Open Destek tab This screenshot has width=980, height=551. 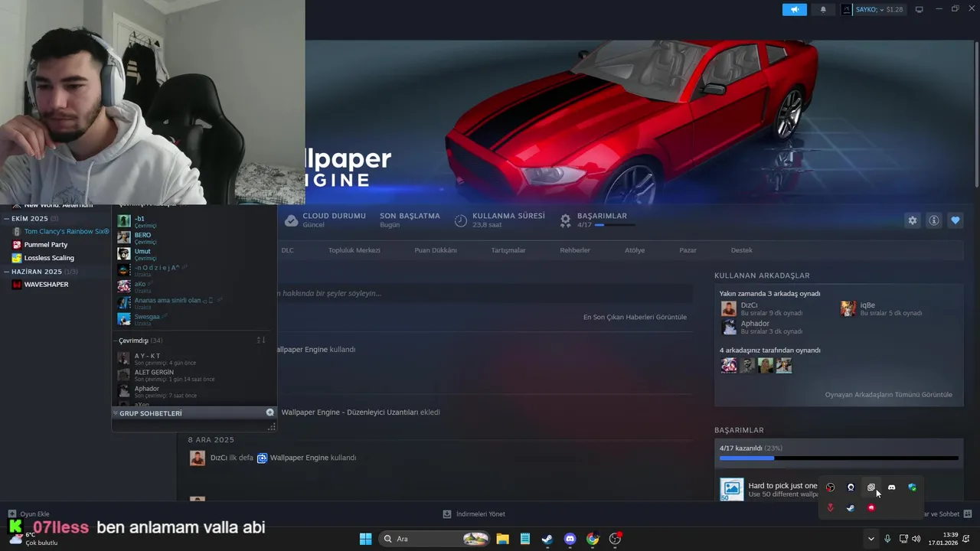(741, 250)
